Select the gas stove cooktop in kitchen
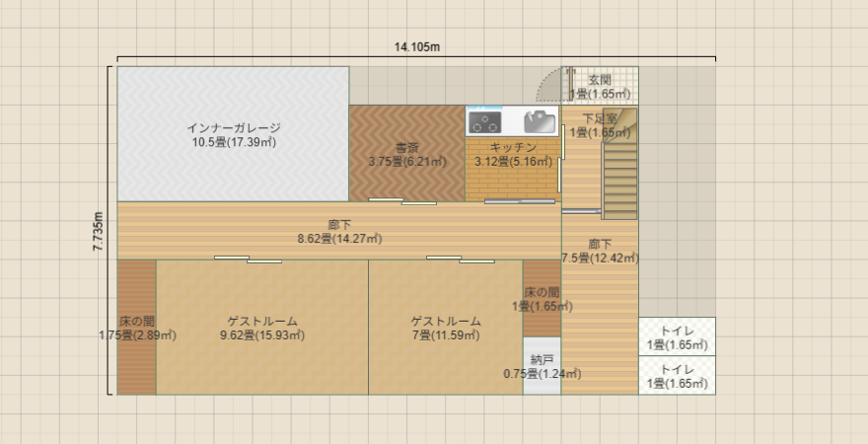Image resolution: width=868 pixels, height=444 pixels. pos(485,122)
